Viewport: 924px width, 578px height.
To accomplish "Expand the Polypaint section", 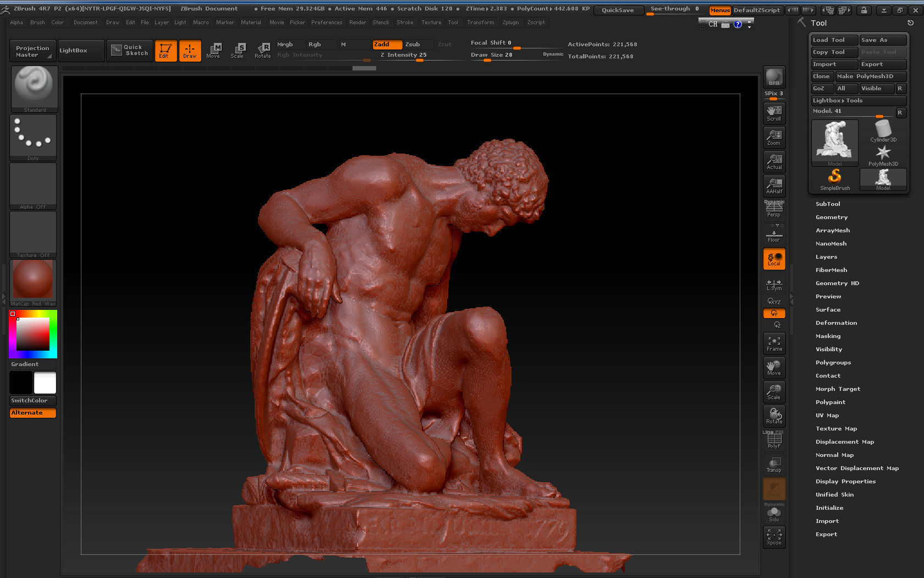I will (831, 402).
